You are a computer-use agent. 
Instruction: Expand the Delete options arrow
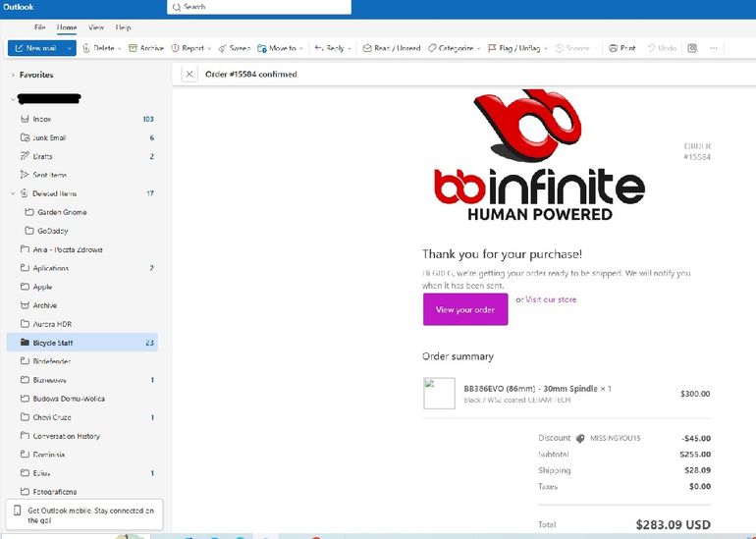pos(120,48)
